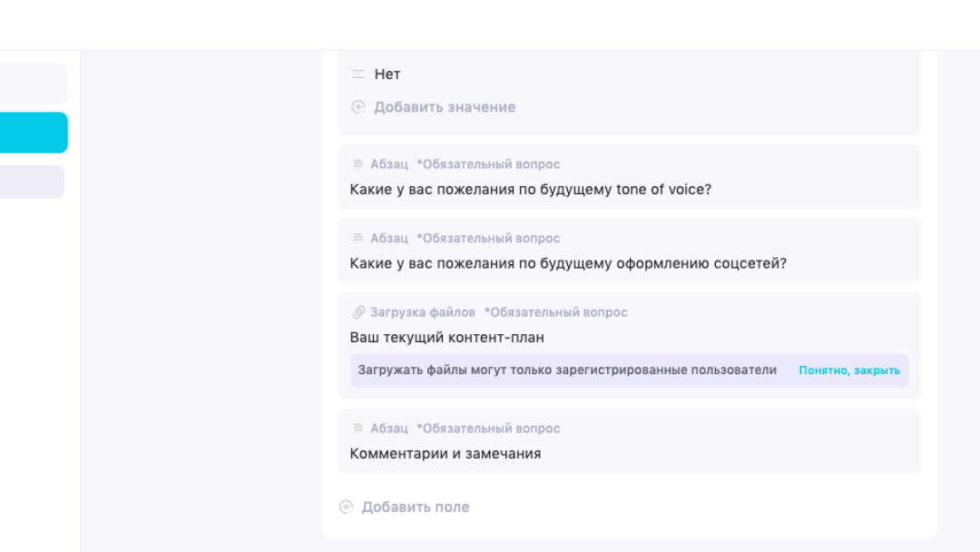980x552 pixels.
Task: Click the highlighted cyan sidebar item
Action: pos(34,133)
